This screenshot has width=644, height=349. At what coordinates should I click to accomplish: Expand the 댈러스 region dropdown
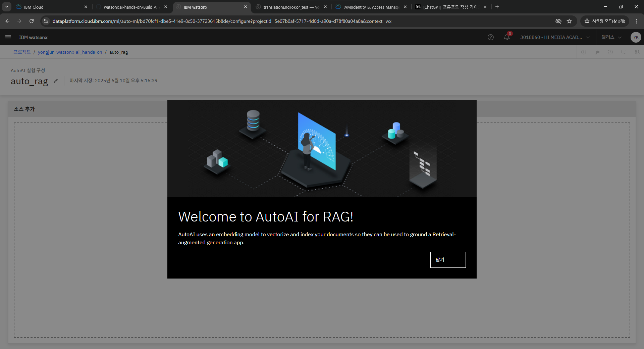click(x=611, y=37)
